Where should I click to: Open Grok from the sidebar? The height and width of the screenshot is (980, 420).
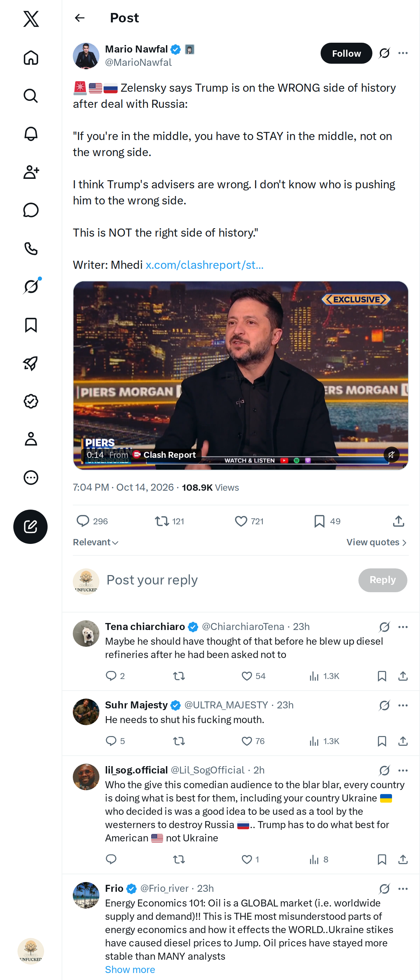tap(31, 286)
